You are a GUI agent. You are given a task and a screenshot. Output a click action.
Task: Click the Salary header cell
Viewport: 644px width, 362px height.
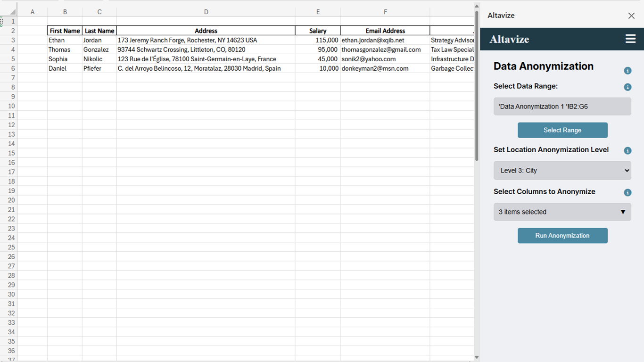coord(318,31)
